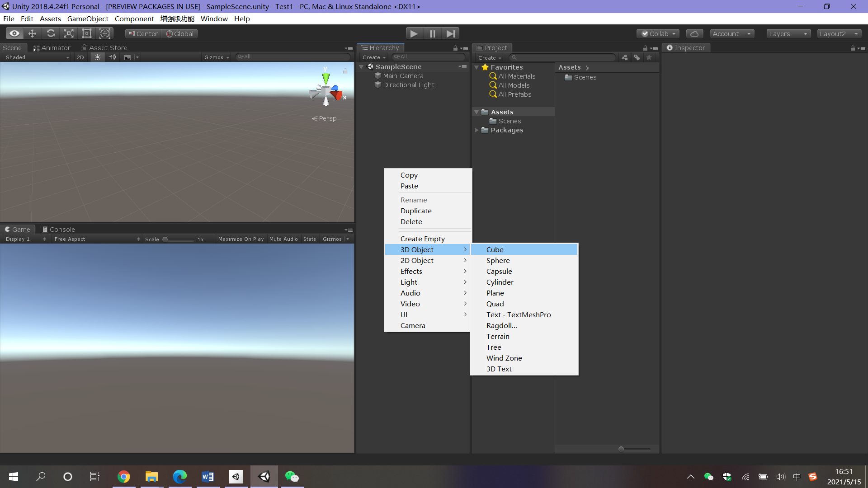Click the Collab button

pyautogui.click(x=658, y=33)
